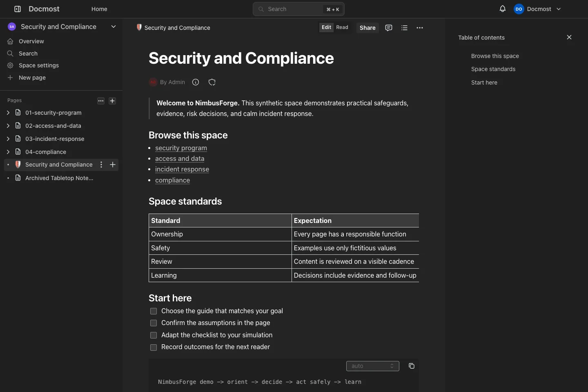Viewport: 588px width, 392px height.
Task: Expand the 02-access-and-data tree item
Action: tap(8, 126)
